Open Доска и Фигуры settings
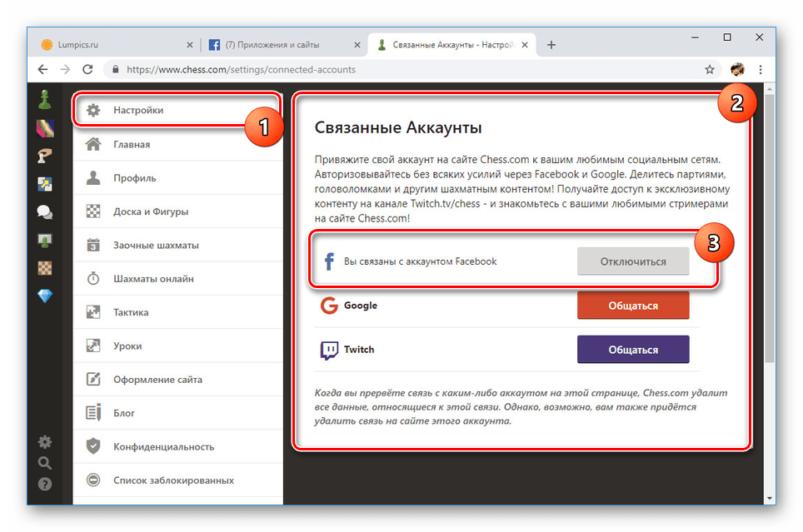Screen dimensions: 803x532 [x=177, y=211]
